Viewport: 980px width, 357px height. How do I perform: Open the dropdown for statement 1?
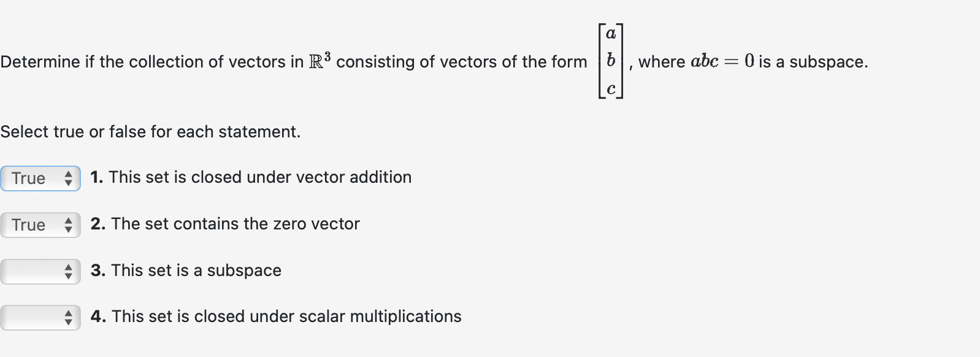40,178
